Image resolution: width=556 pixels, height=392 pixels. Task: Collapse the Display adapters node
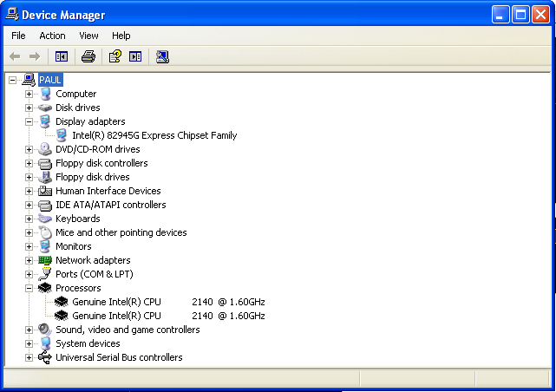coord(29,121)
